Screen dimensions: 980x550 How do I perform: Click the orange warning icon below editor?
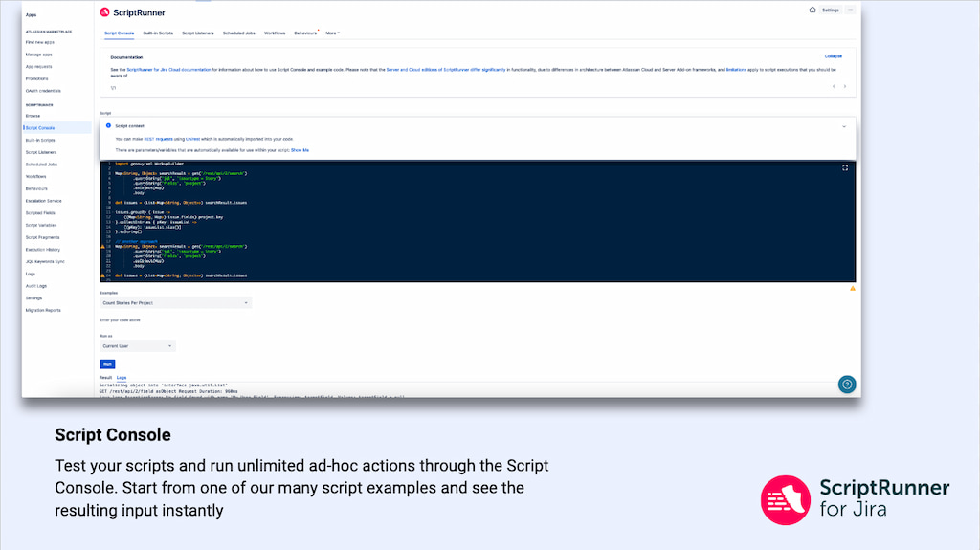pyautogui.click(x=853, y=289)
